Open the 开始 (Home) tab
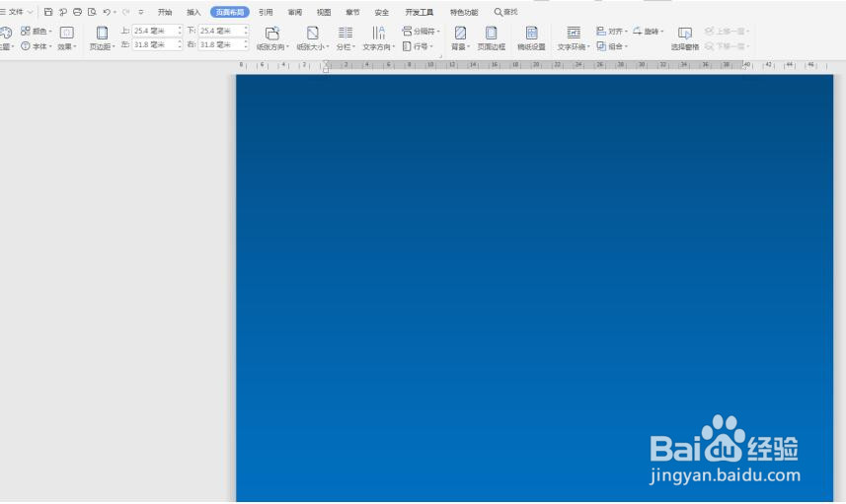The height and width of the screenshot is (504, 846). (165, 12)
